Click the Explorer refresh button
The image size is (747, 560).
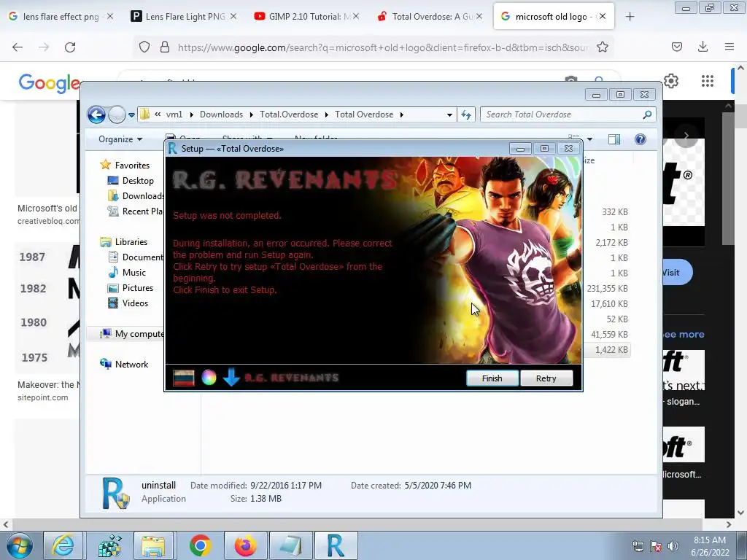pyautogui.click(x=466, y=114)
